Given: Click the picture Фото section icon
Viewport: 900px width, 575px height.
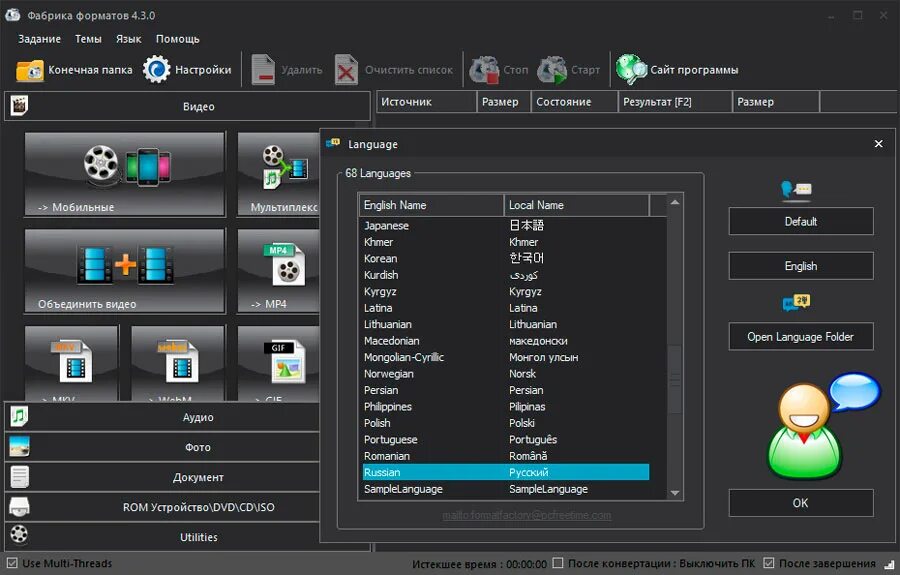Looking at the screenshot, I should click(x=19, y=446).
